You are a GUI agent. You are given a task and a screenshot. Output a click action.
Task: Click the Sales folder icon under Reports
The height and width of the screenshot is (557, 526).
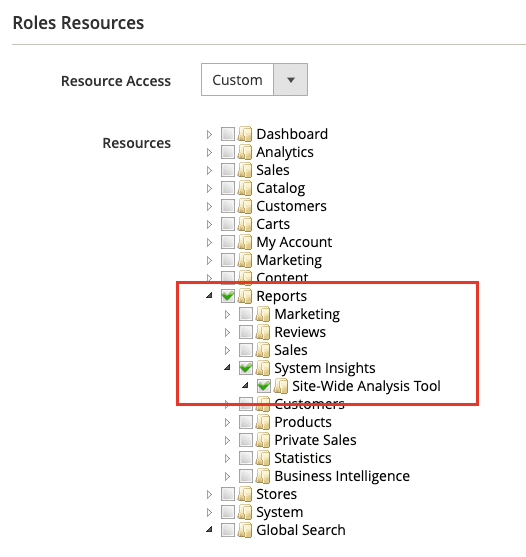263,350
